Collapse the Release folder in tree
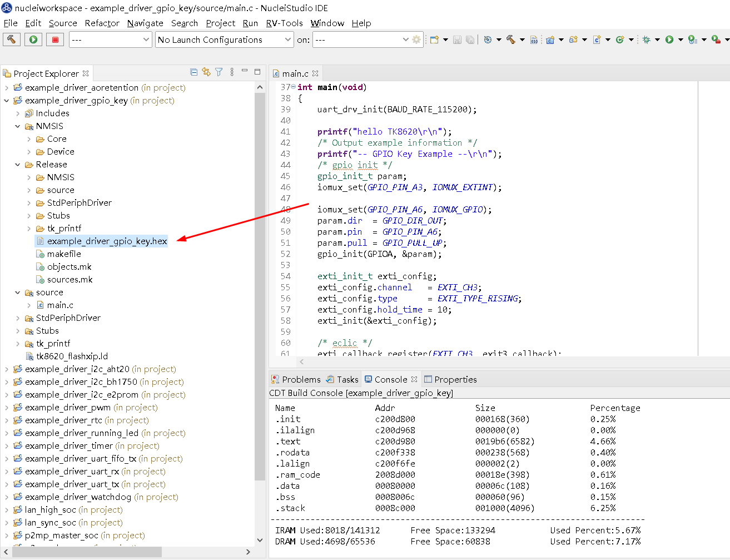This screenshot has width=730, height=560. pos(18,165)
